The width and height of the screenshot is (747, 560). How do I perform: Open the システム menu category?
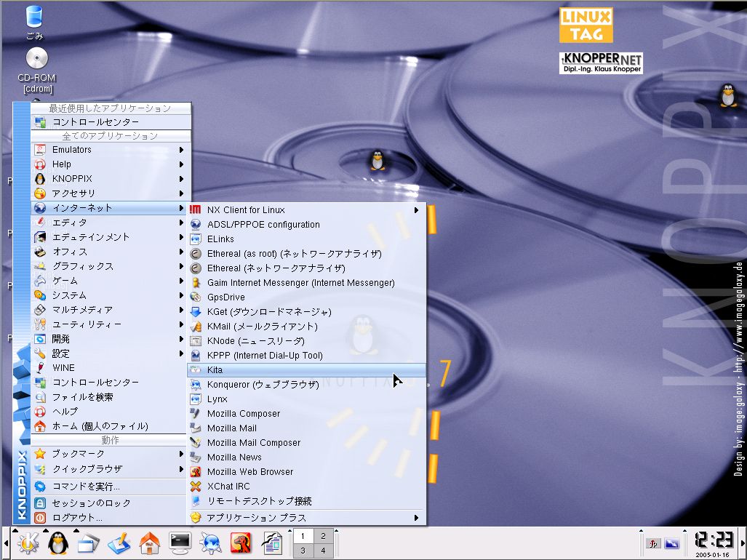[x=109, y=295]
